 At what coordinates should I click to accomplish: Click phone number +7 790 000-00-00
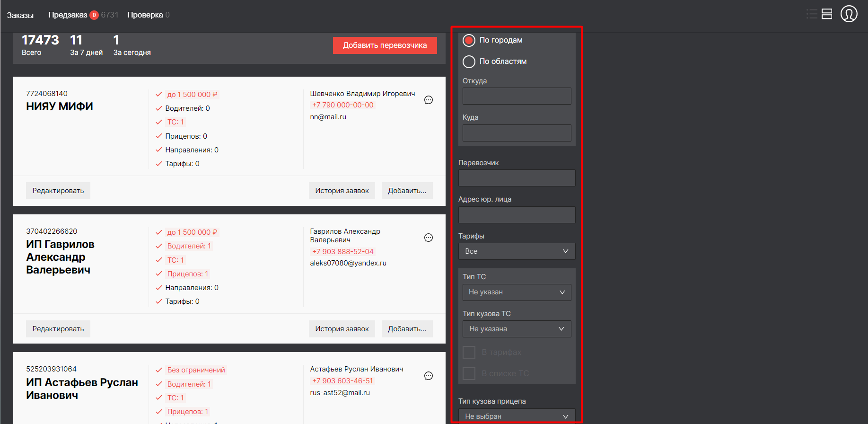(342, 105)
